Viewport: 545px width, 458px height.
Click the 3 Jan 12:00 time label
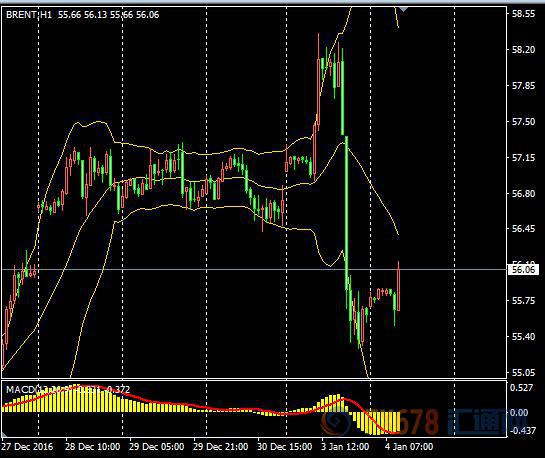345,447
